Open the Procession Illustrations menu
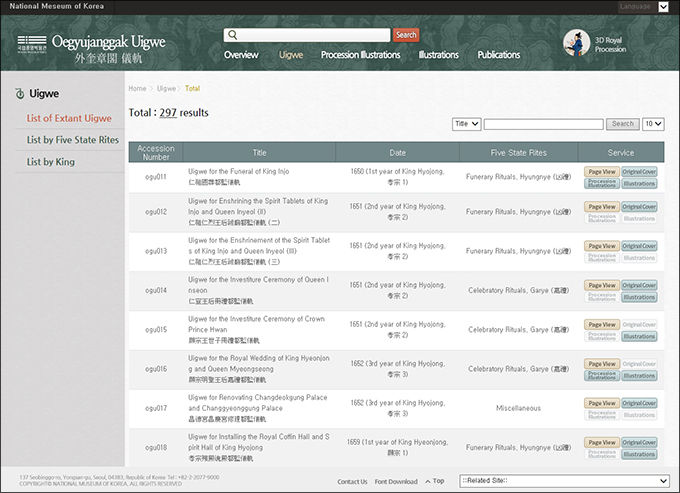The height and width of the screenshot is (493, 680). (x=360, y=55)
